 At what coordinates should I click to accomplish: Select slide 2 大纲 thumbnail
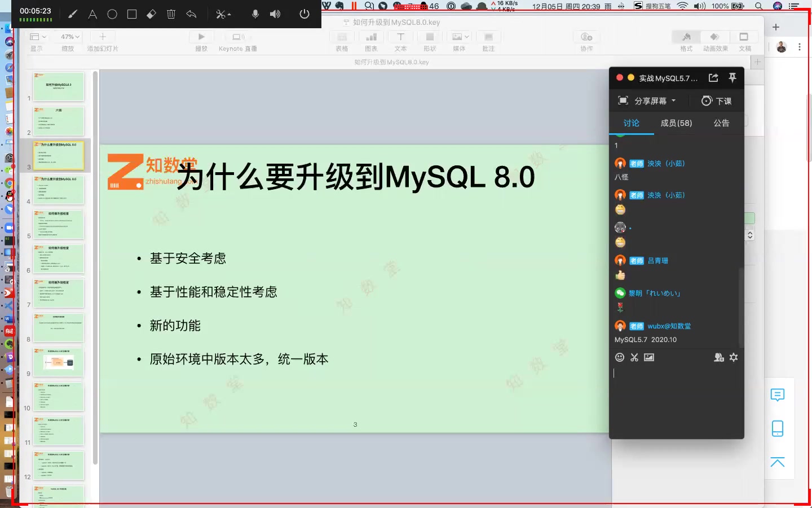point(59,121)
